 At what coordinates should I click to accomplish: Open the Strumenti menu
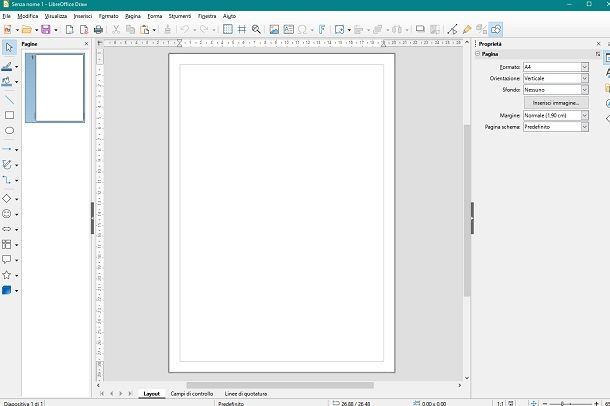click(x=179, y=17)
